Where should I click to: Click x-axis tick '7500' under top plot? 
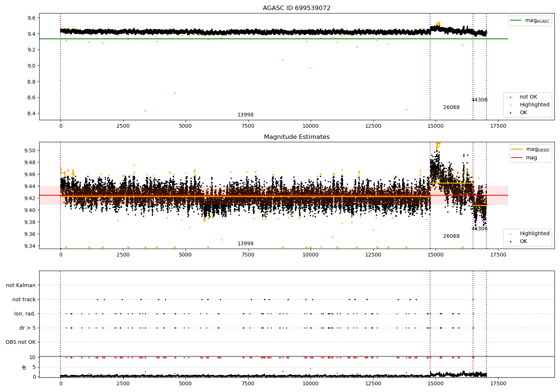pos(248,126)
